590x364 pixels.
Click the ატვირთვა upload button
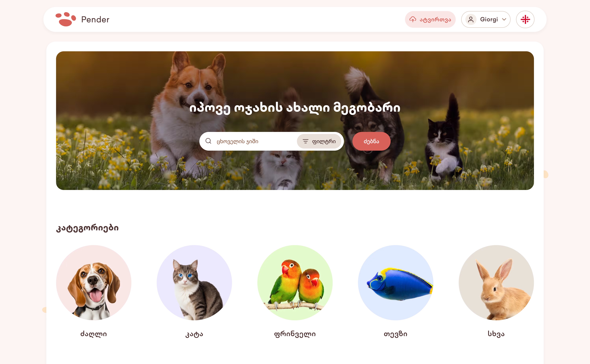point(430,19)
